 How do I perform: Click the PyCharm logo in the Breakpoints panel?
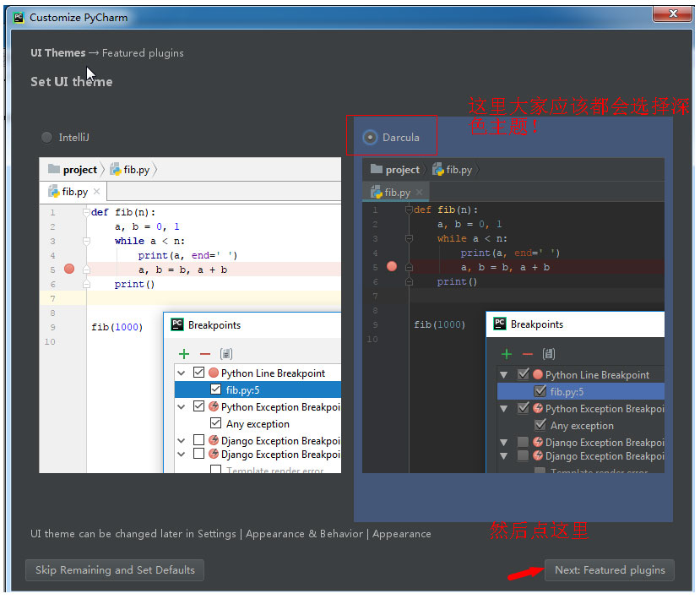tap(176, 324)
